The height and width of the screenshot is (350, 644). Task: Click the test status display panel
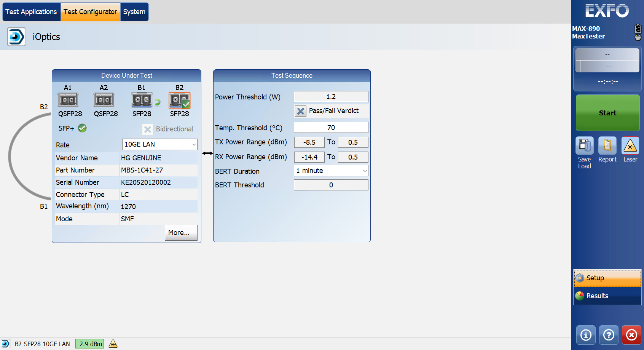tap(607, 60)
